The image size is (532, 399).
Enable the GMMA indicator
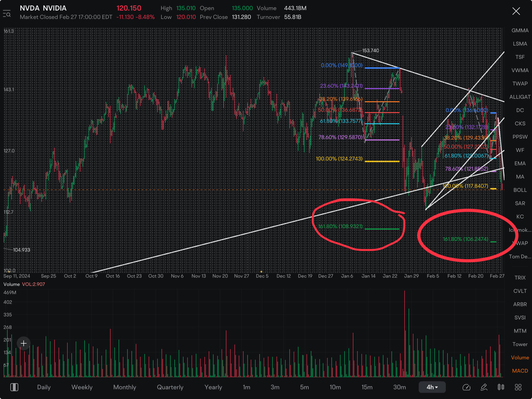[x=520, y=30]
